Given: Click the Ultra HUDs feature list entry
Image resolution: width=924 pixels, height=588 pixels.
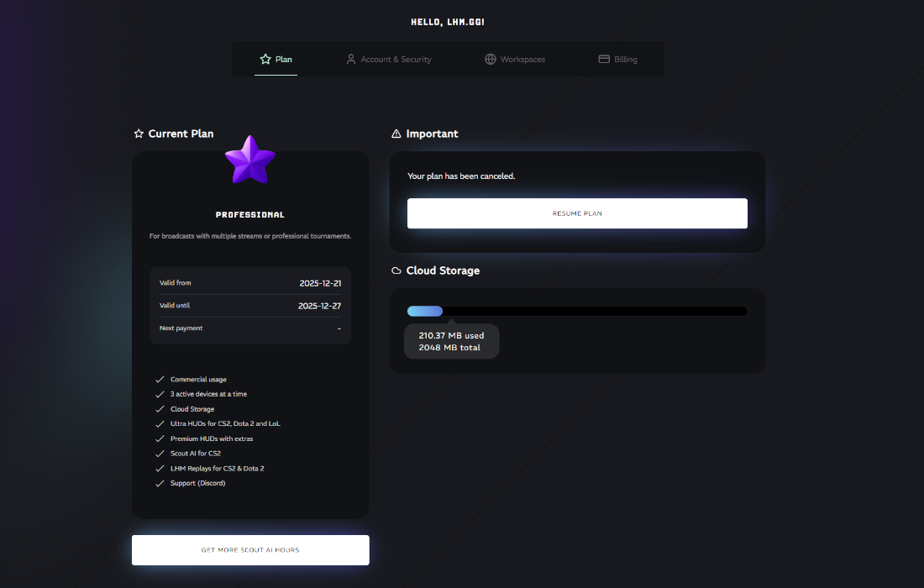Looking at the screenshot, I should pos(224,423).
